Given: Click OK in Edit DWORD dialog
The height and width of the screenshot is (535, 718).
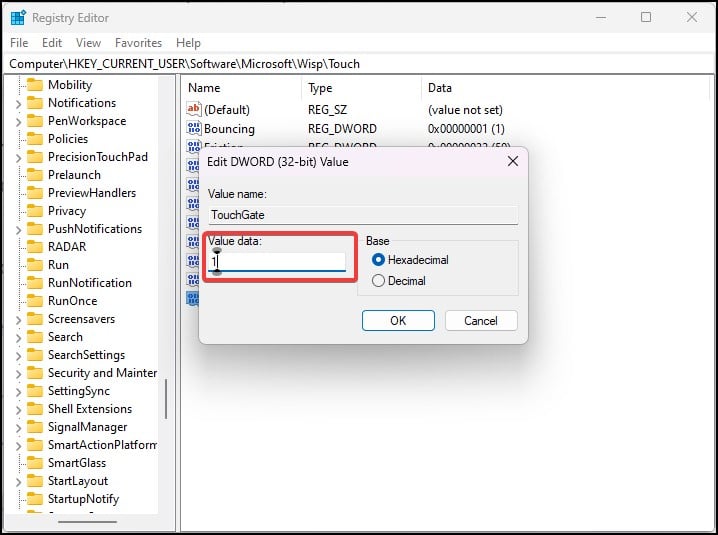Looking at the screenshot, I should click(x=398, y=320).
